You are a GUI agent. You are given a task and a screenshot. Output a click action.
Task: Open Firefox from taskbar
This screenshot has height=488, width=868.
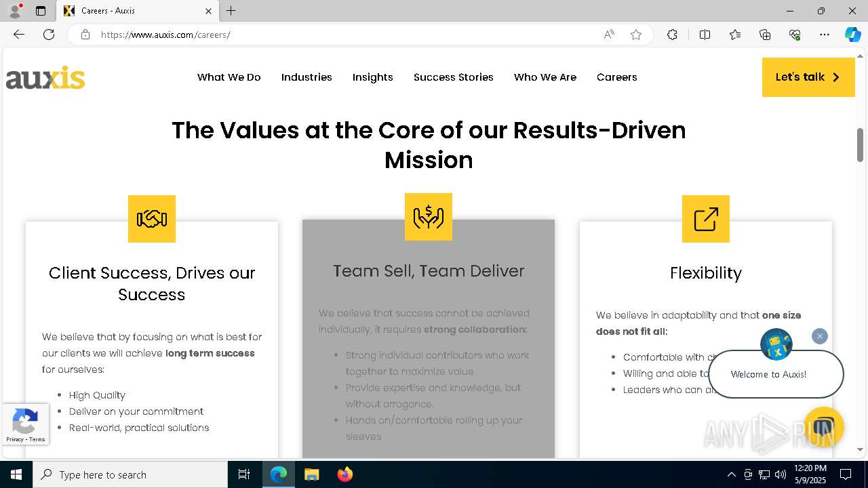point(344,474)
